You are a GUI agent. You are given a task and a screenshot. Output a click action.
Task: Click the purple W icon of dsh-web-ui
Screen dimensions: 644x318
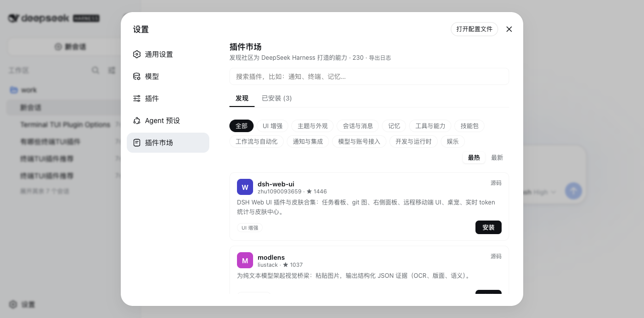[245, 187]
